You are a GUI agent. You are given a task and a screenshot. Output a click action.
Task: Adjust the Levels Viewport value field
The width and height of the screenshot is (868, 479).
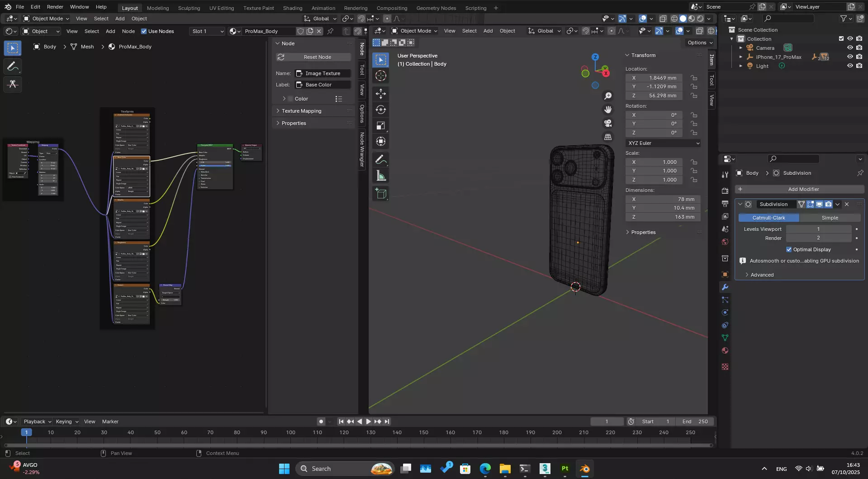(x=818, y=229)
